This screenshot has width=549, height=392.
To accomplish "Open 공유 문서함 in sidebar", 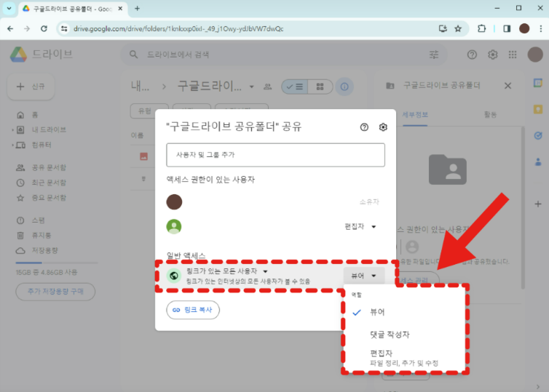I will 49,167.
